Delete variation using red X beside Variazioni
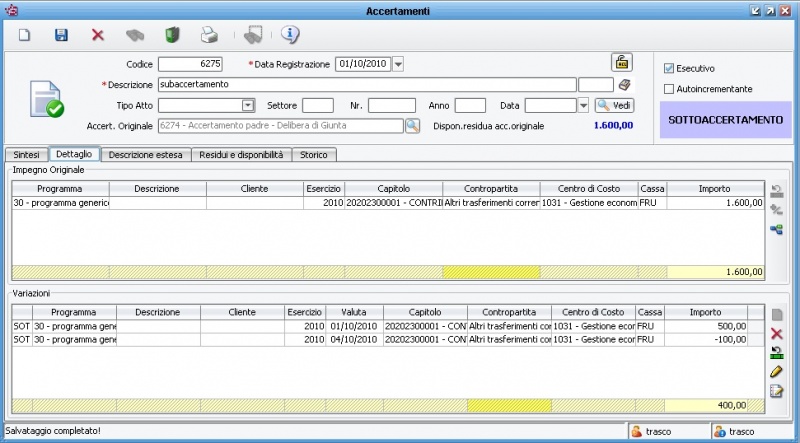Image resolution: width=800 pixels, height=443 pixels. pos(776,333)
